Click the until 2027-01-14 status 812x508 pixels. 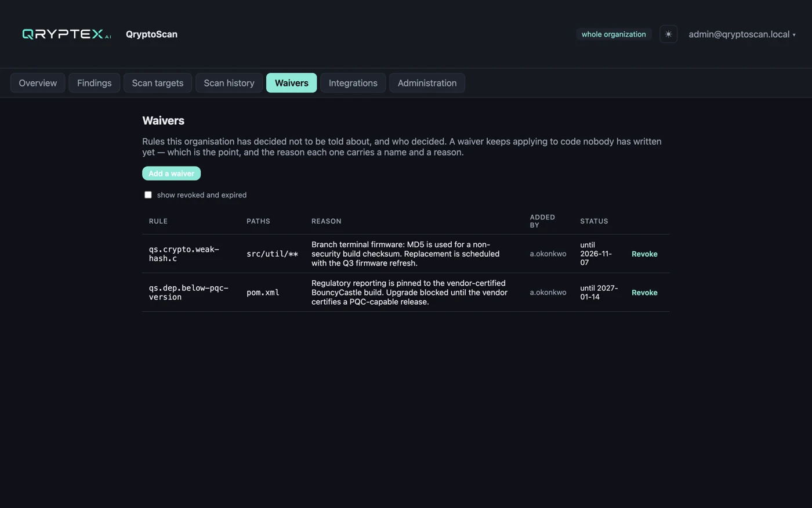(x=599, y=293)
